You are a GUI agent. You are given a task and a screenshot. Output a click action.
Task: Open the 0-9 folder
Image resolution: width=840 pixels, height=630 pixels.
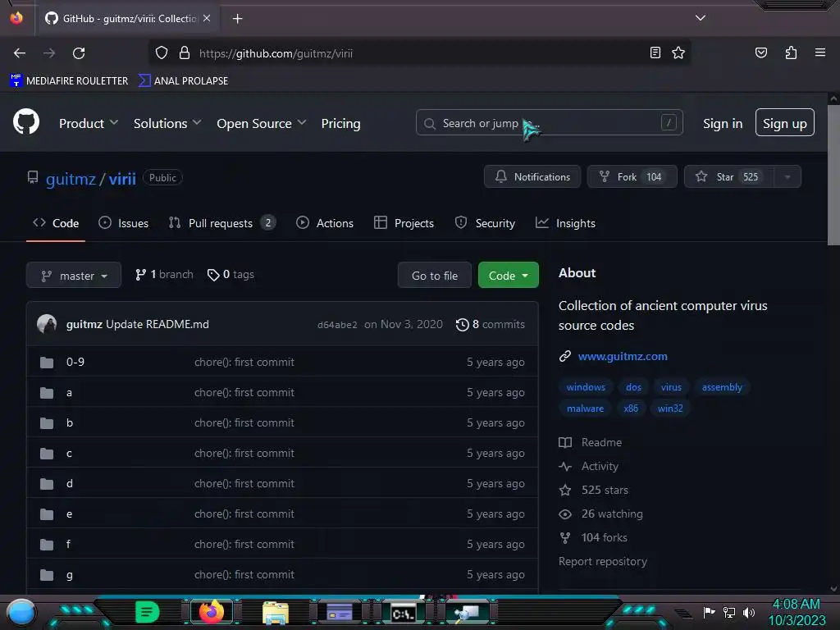75,362
